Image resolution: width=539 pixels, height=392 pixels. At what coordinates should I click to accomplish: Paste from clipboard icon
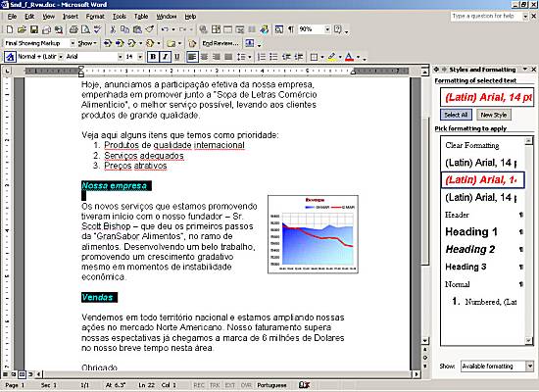137,29
